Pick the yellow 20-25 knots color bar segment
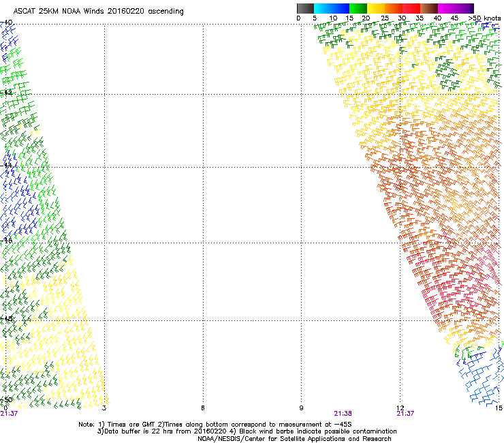Image resolution: width=504 pixels, height=443 pixels. point(376,8)
